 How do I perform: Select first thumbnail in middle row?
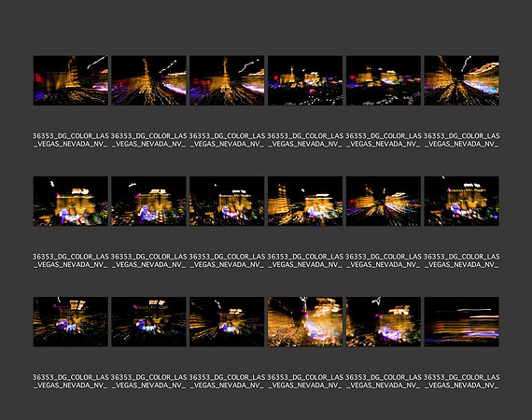(x=71, y=202)
